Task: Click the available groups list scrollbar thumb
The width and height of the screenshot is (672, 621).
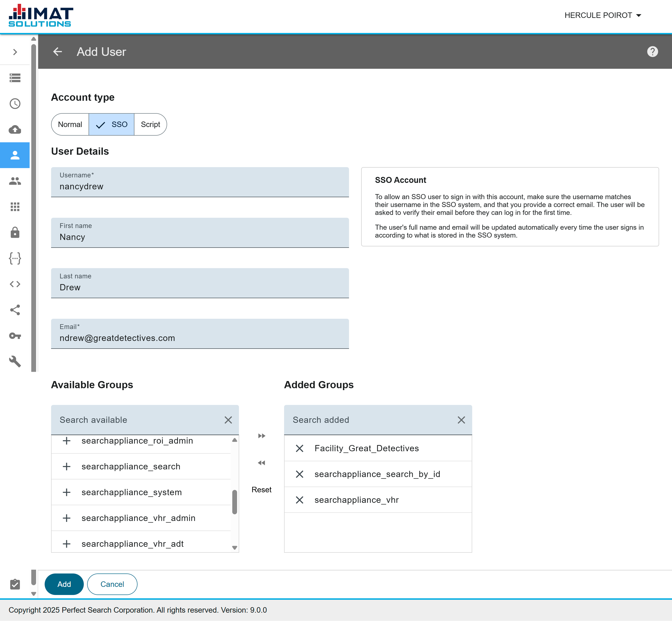Action: click(234, 502)
